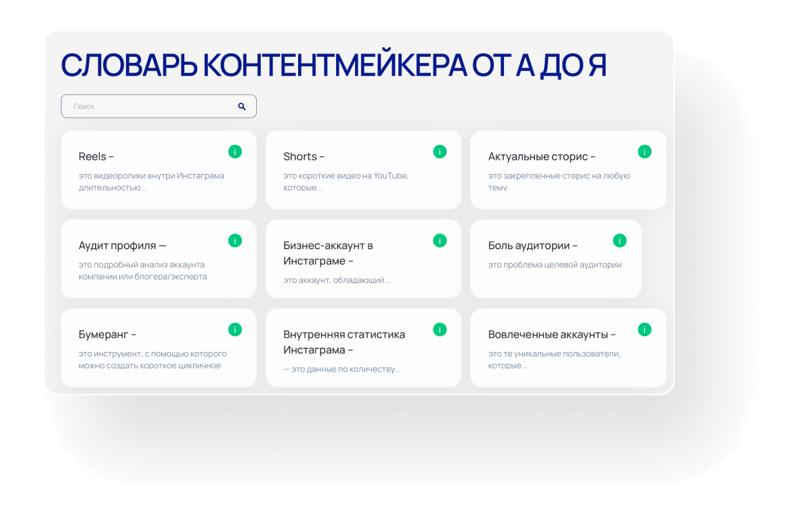Open info icon on Внутренняя статистика Инстаграма card
798x532 pixels.
tap(440, 330)
